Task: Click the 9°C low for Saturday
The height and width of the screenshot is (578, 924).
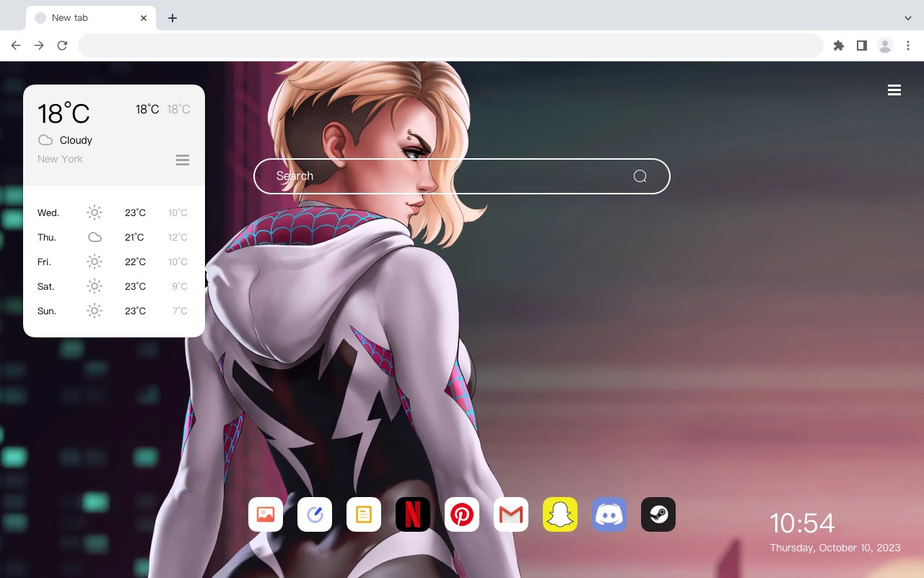Action: [180, 286]
